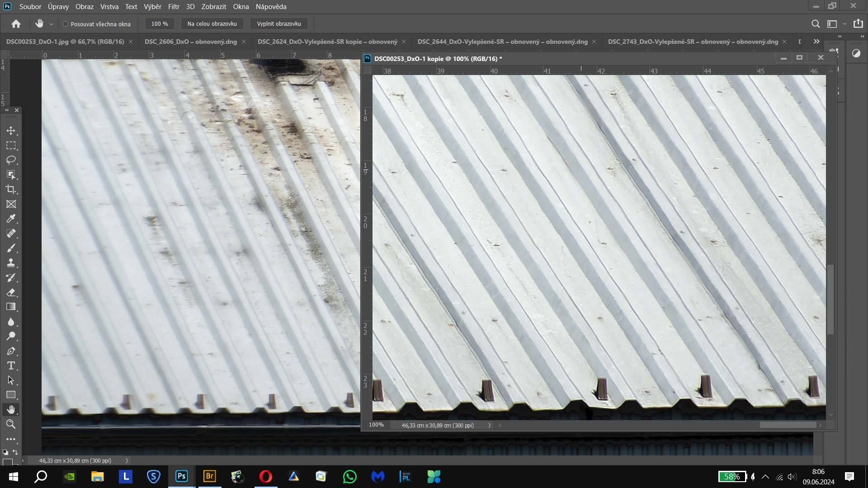Select the Lasso tool
Screen dimensions: 868x488
point(11,160)
